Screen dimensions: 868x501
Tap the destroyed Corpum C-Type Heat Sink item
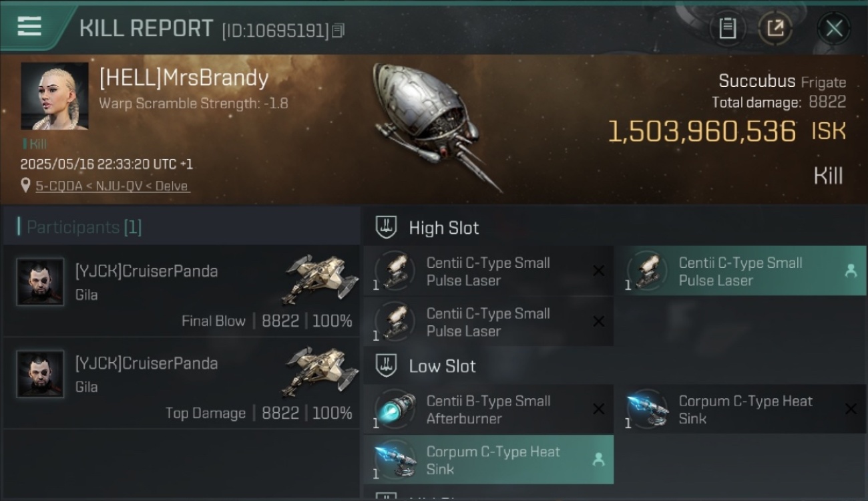[740, 409]
